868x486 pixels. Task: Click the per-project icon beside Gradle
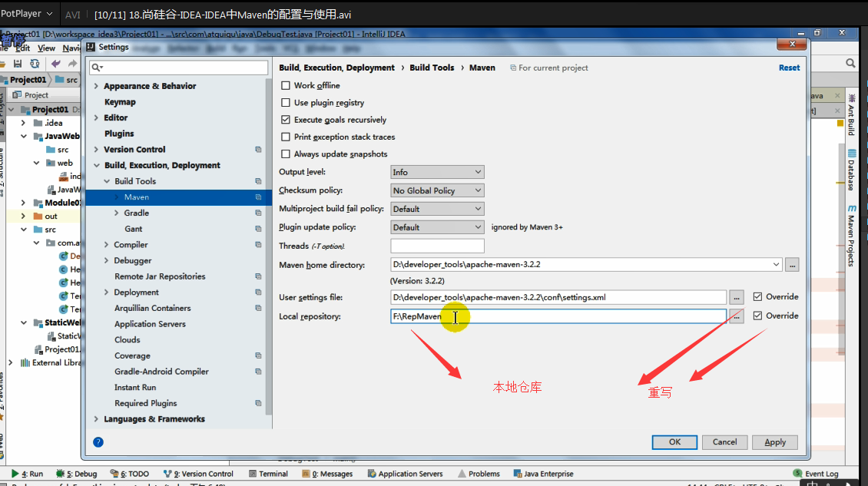click(x=258, y=213)
